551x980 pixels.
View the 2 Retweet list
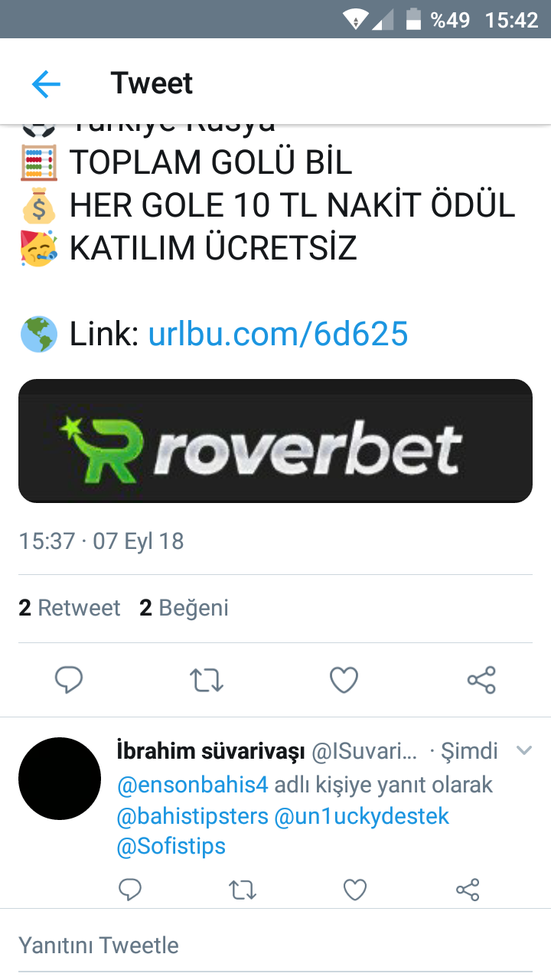pyautogui.click(x=70, y=608)
